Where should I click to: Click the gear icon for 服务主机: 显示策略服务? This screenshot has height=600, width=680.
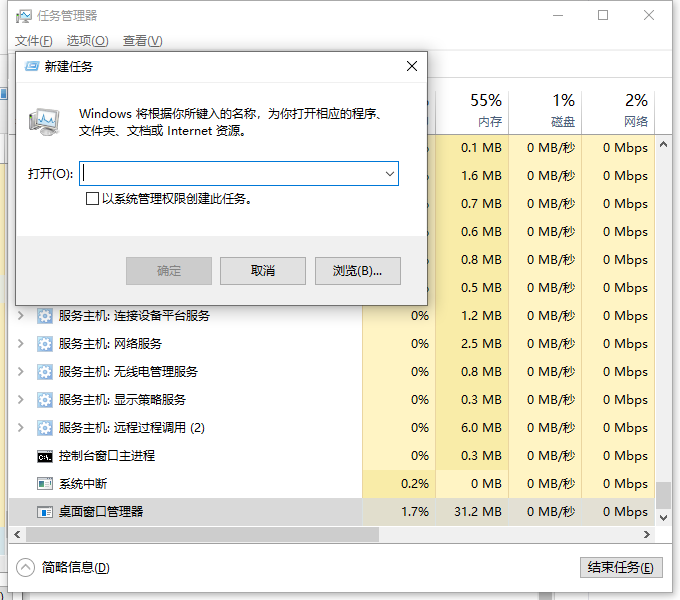(x=45, y=400)
